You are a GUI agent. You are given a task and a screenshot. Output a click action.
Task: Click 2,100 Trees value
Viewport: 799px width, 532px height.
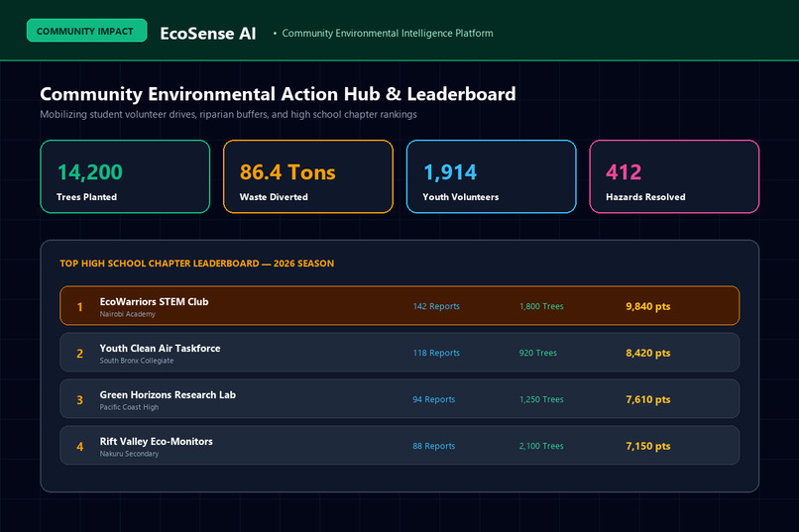point(541,446)
